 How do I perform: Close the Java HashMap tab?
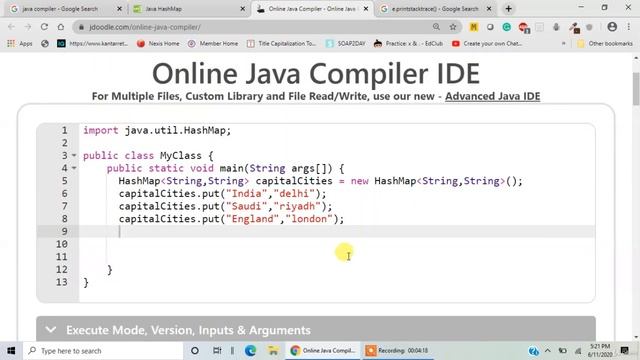pos(242,9)
